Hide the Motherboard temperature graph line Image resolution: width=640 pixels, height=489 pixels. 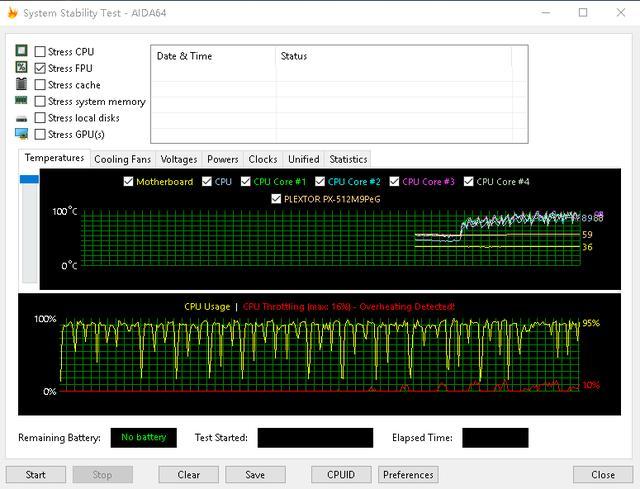click(128, 181)
